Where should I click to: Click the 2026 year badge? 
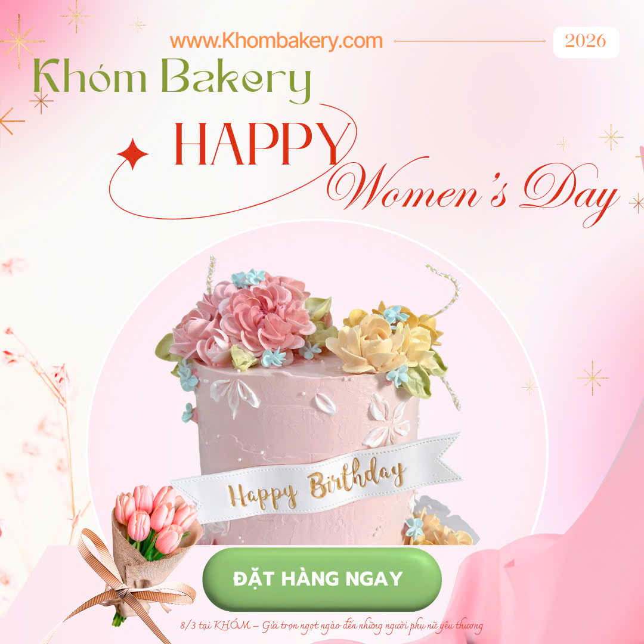point(586,42)
